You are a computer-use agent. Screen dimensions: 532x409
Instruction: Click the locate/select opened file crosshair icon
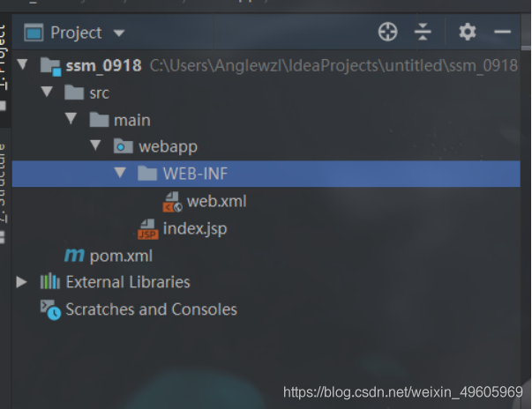[387, 32]
